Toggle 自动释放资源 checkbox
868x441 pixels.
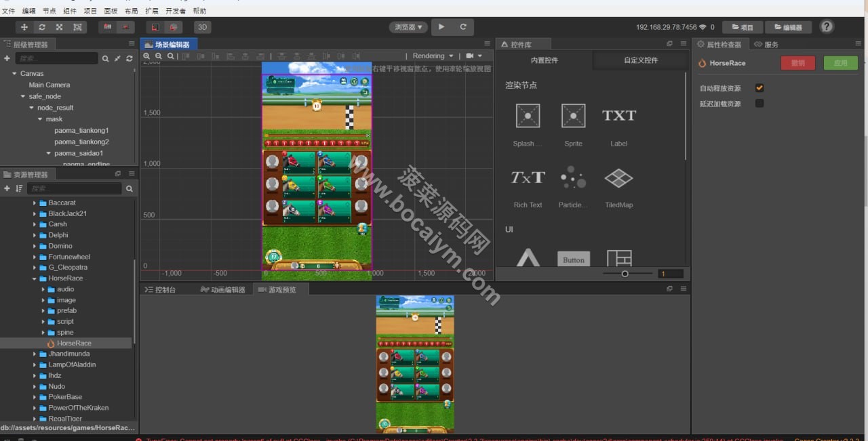tap(759, 88)
